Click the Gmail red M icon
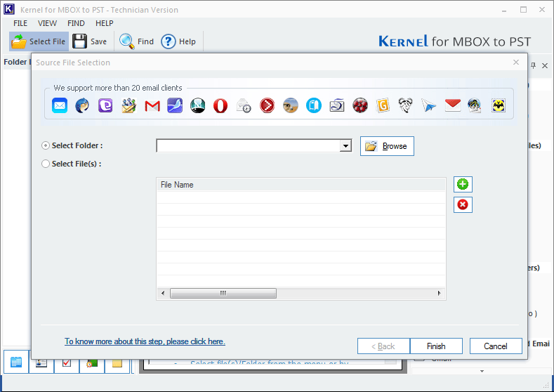The image size is (554, 392). [152, 105]
